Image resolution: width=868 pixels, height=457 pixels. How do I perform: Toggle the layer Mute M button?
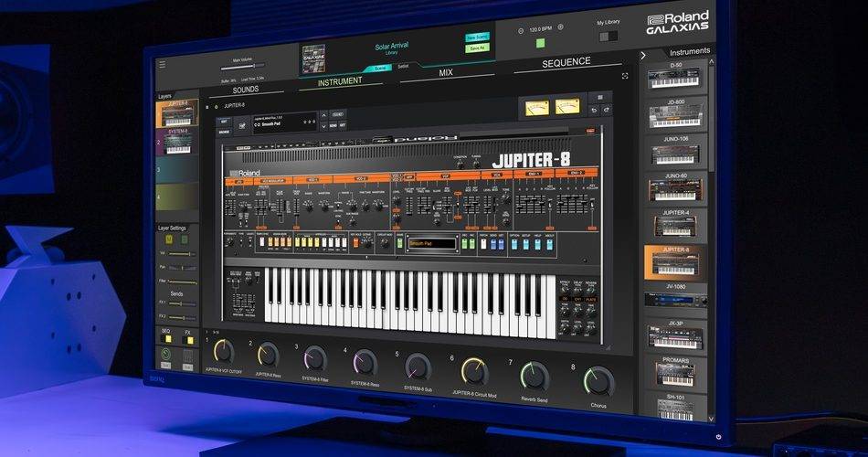click(169, 239)
